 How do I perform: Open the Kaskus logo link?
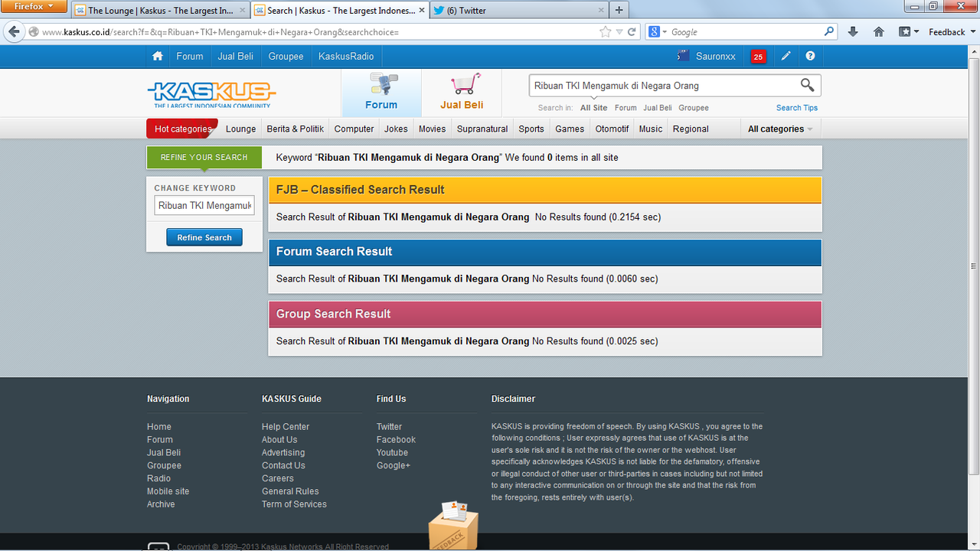click(211, 94)
